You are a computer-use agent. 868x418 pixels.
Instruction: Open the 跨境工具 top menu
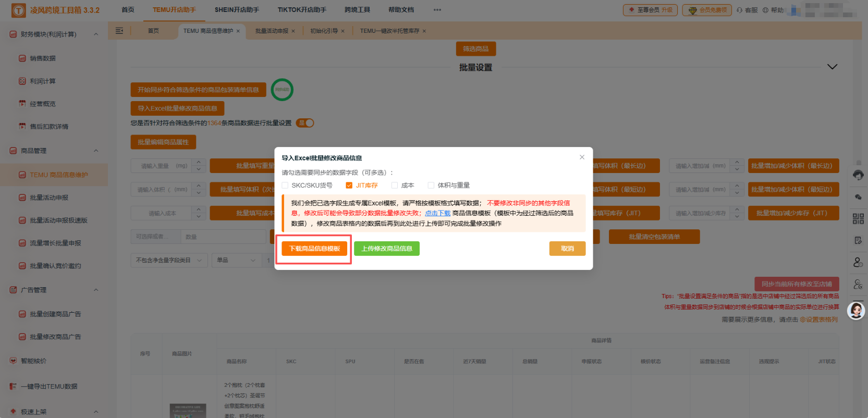(x=357, y=10)
